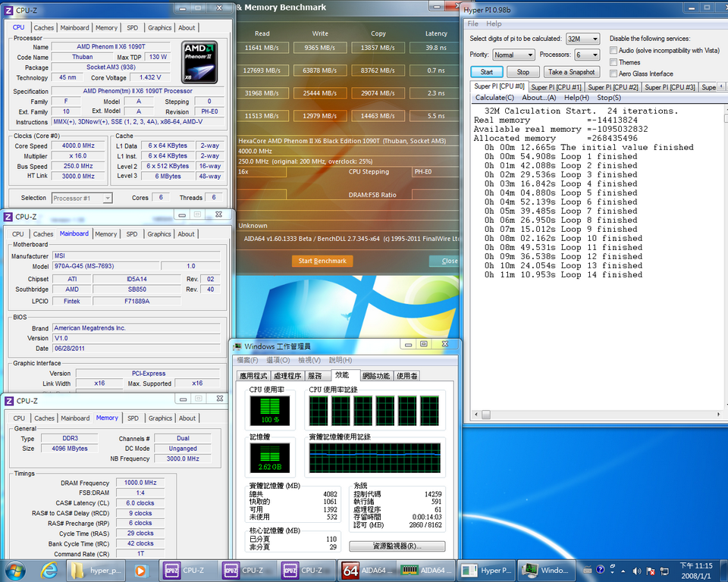Open 資源監視器(R) resource monitor button

[397, 546]
